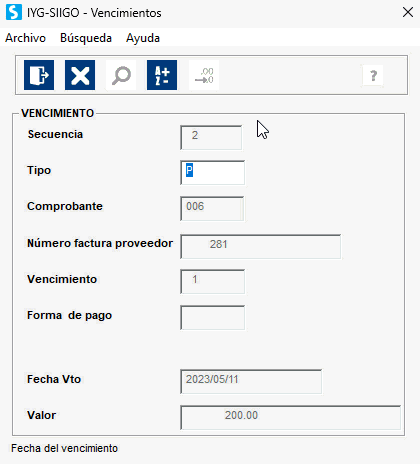Click the decimal format .00 icon

[204, 75]
